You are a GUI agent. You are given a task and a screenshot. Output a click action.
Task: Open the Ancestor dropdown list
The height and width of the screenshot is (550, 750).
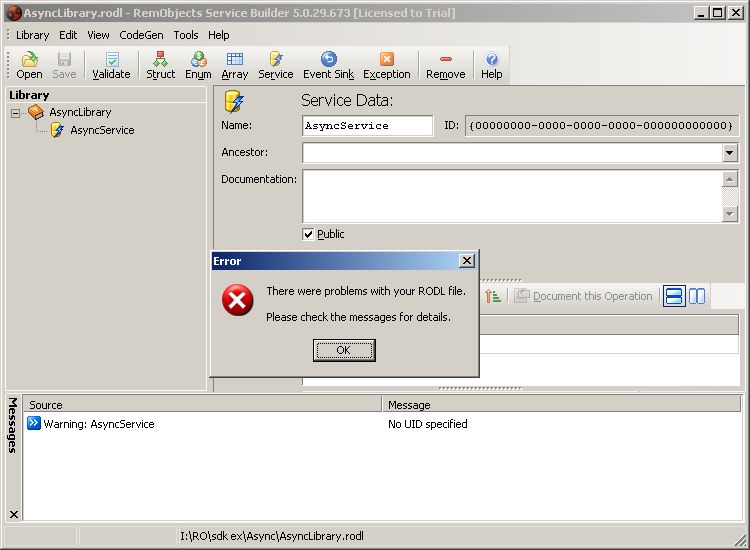[729, 153]
